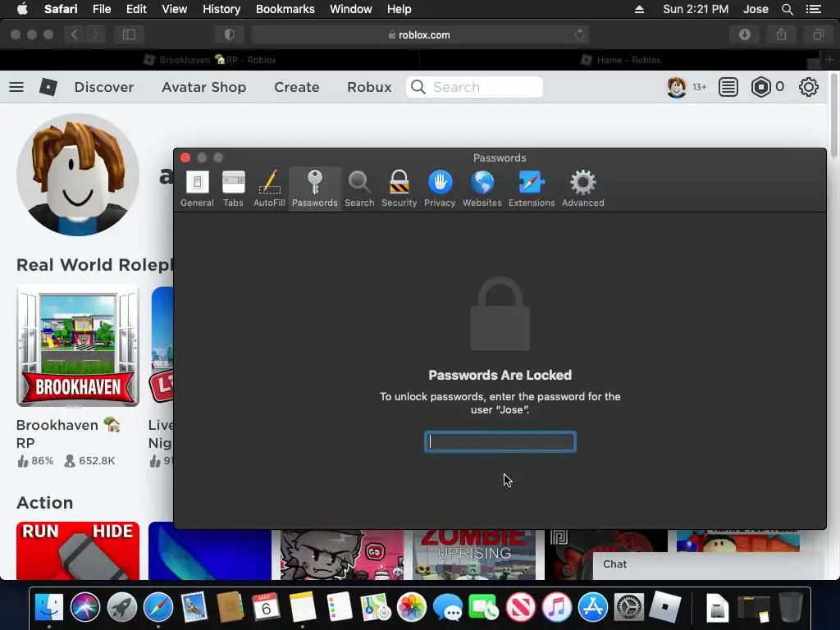
Task: Open the Roblox settings gear icon
Action: 808,87
